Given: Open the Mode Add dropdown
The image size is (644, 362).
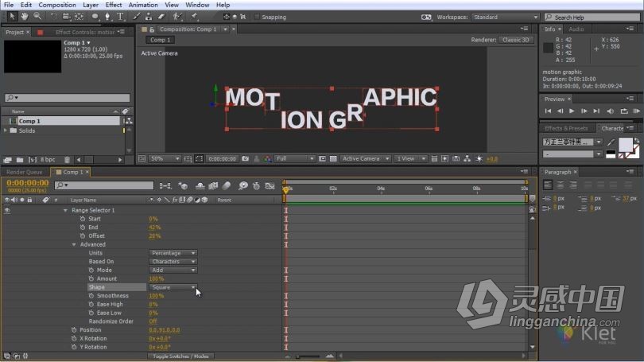Looking at the screenshot, I should click(173, 271).
